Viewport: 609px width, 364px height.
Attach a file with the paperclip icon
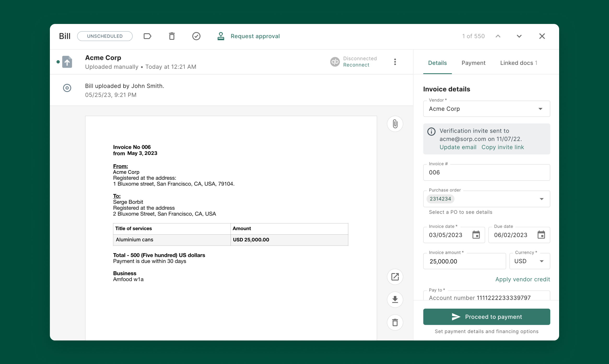click(395, 124)
